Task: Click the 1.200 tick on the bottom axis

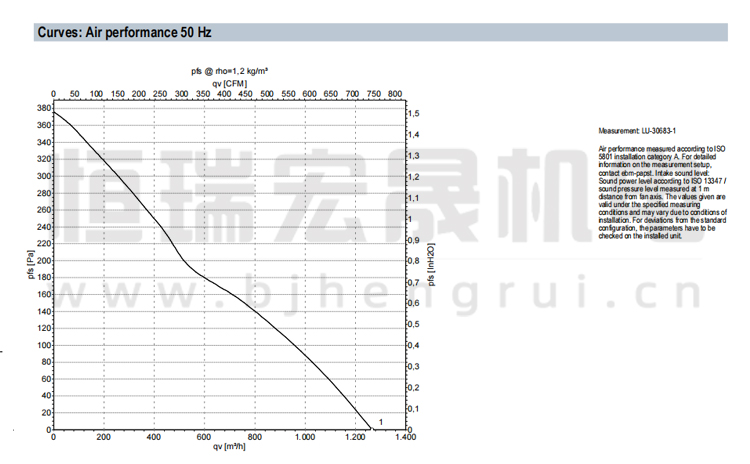Action: [x=354, y=438]
